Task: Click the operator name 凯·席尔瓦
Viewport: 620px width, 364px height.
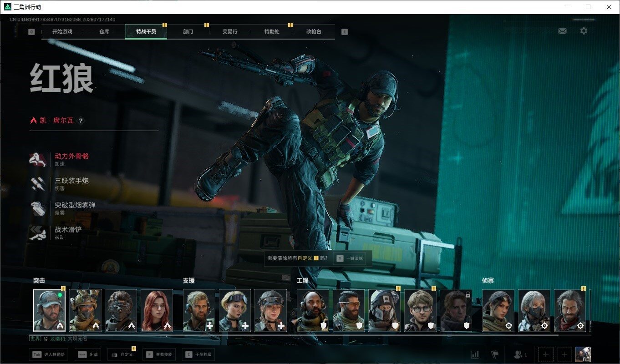Action: (56, 121)
